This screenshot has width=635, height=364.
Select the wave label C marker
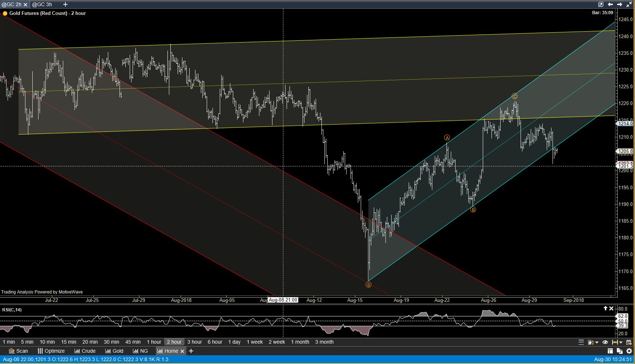click(x=514, y=96)
